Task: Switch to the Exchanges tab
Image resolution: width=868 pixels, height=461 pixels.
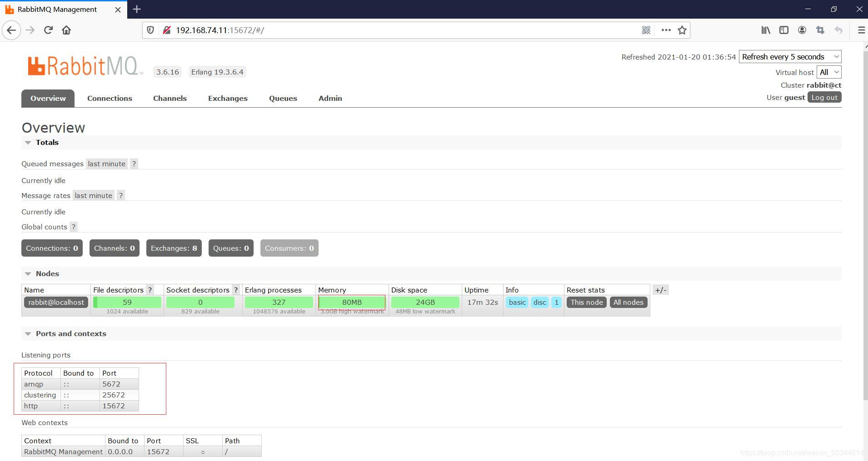Action: (x=228, y=99)
